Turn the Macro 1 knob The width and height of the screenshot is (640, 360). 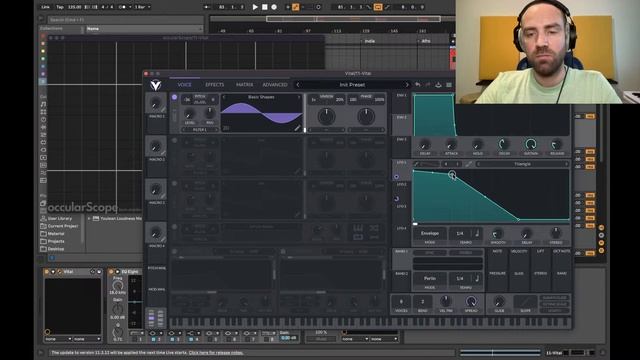point(156,103)
